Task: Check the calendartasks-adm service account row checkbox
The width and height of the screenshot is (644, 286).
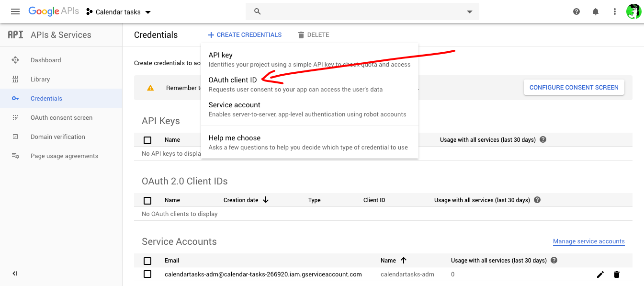Action: point(147,274)
